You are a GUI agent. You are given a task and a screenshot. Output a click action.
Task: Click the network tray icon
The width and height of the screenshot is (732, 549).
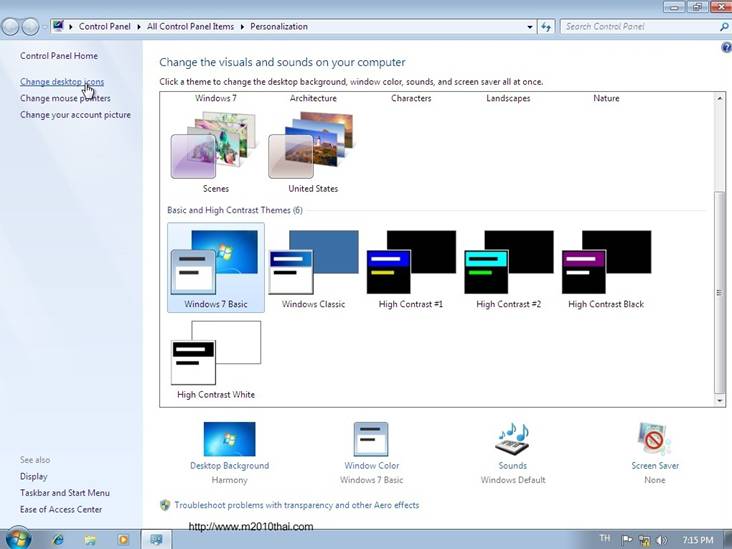tap(644, 540)
